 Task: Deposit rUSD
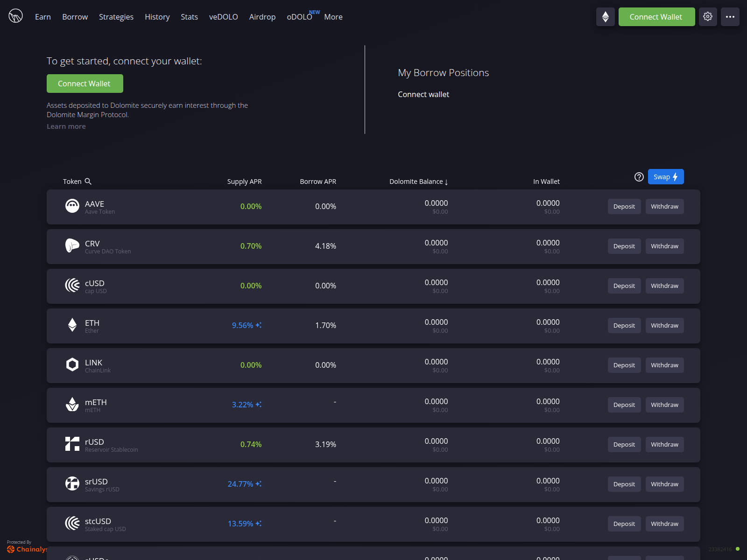(624, 444)
